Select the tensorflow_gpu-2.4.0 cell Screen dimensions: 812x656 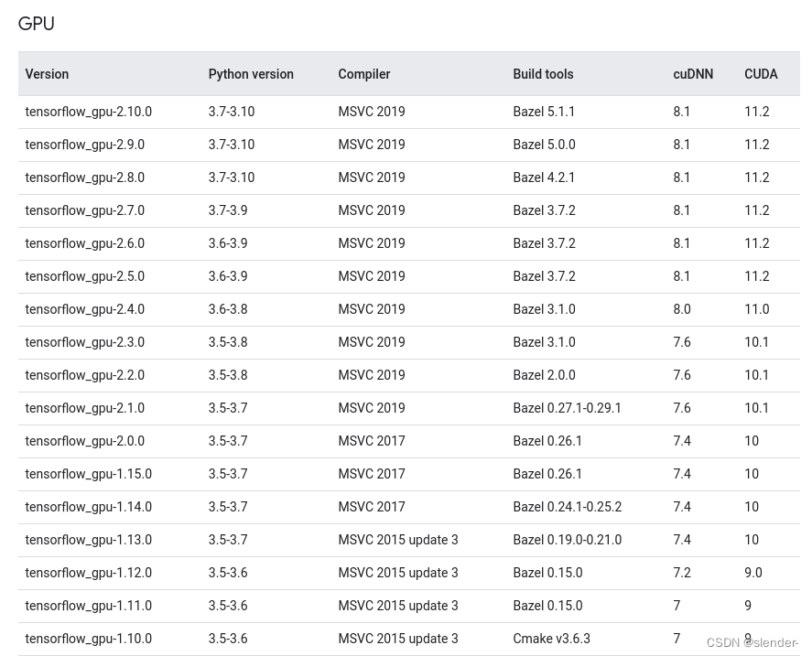[84, 309]
